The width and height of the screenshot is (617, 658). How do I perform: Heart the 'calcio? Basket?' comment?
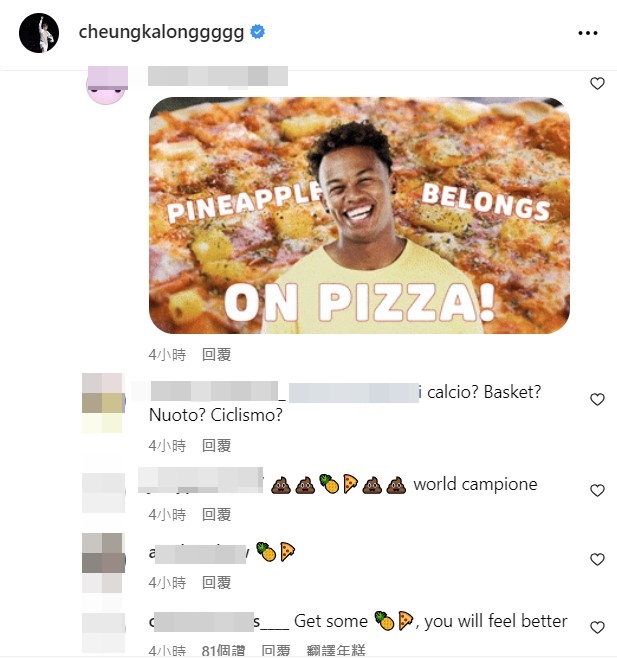(597, 400)
